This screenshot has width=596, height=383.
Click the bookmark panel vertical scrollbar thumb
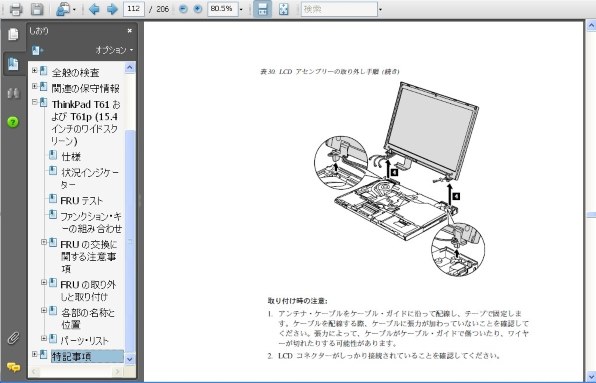coord(130,241)
